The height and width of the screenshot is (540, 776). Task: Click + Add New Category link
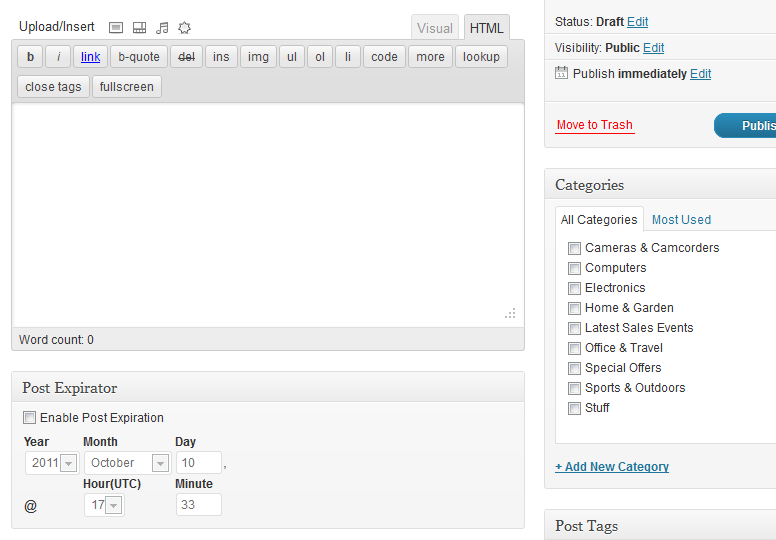pyautogui.click(x=612, y=467)
